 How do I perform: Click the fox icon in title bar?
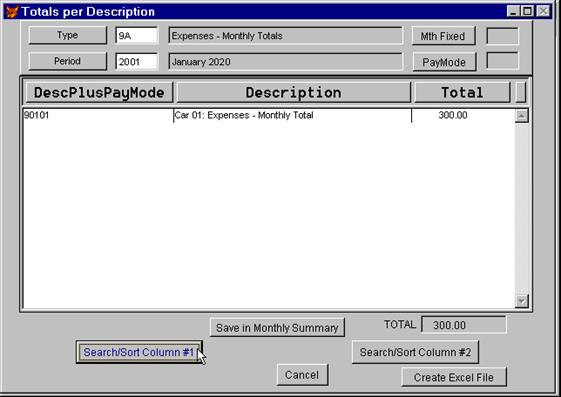coord(12,11)
